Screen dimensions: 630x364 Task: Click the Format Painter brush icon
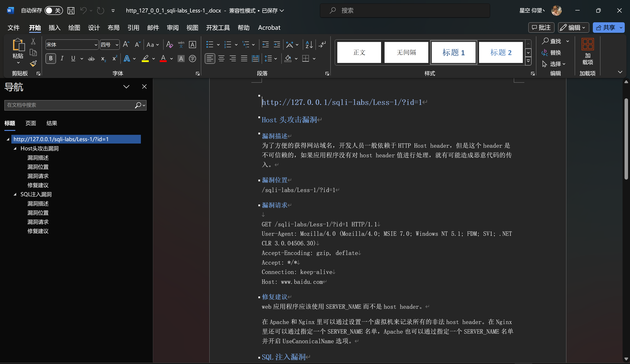pyautogui.click(x=33, y=64)
